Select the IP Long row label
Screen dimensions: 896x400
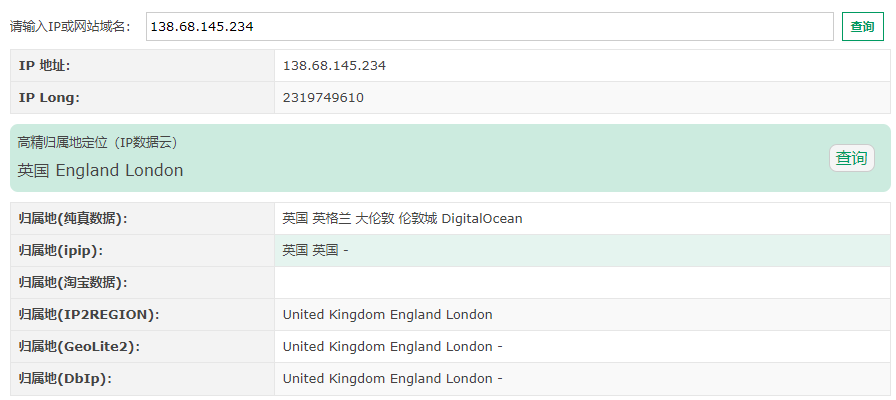tap(49, 98)
